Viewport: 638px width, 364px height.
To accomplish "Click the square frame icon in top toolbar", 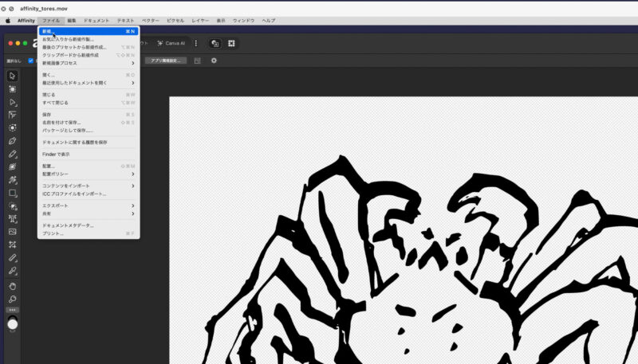I will 231,44.
